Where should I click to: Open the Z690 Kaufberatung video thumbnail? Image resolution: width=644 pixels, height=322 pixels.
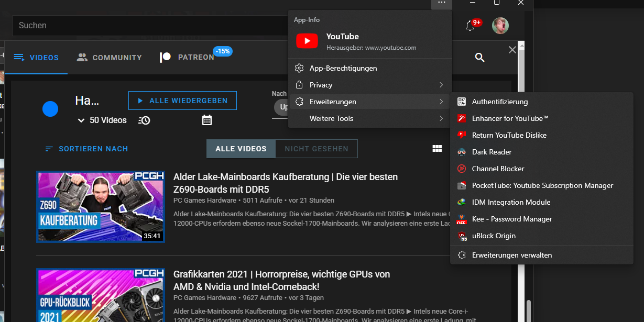101,206
